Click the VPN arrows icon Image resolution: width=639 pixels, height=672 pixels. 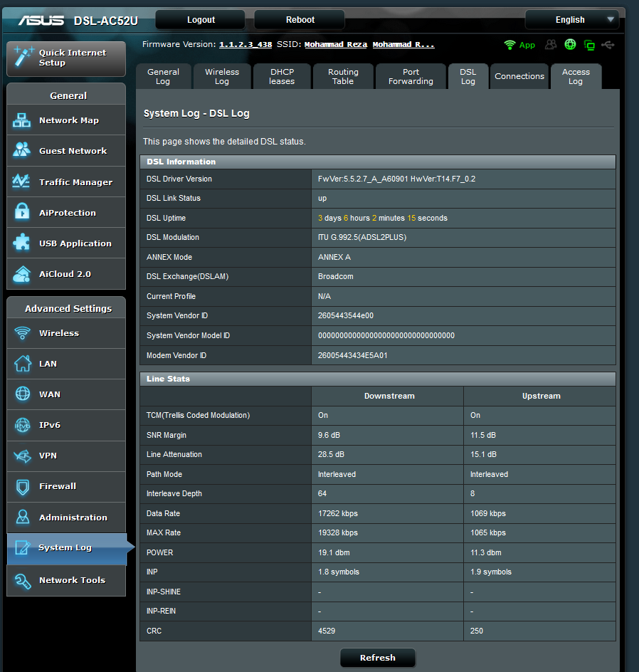[23, 456]
